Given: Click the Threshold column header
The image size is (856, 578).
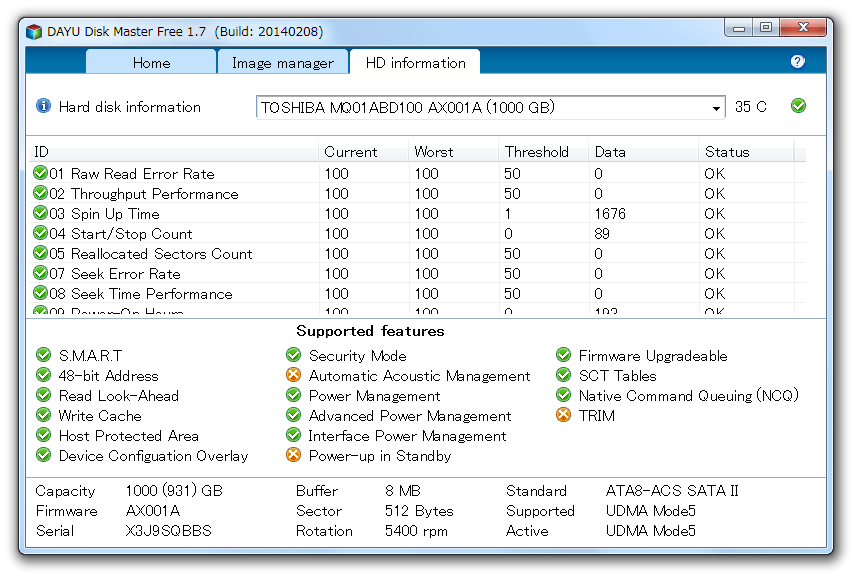Looking at the screenshot, I should tap(544, 152).
